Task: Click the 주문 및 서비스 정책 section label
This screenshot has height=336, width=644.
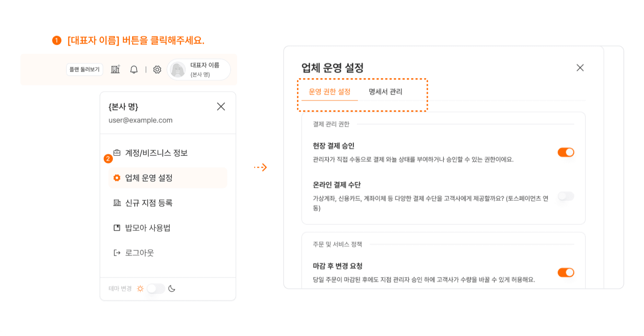Action: tap(338, 244)
